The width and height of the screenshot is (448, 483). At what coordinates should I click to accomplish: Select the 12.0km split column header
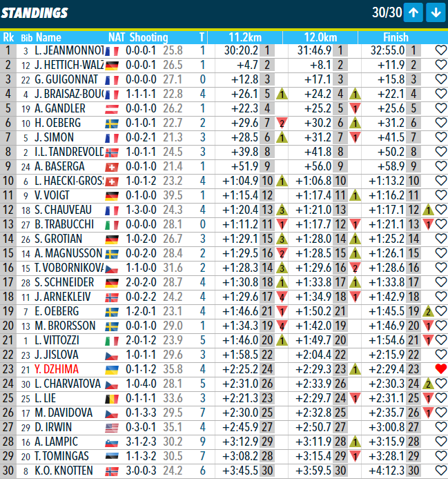320,37
